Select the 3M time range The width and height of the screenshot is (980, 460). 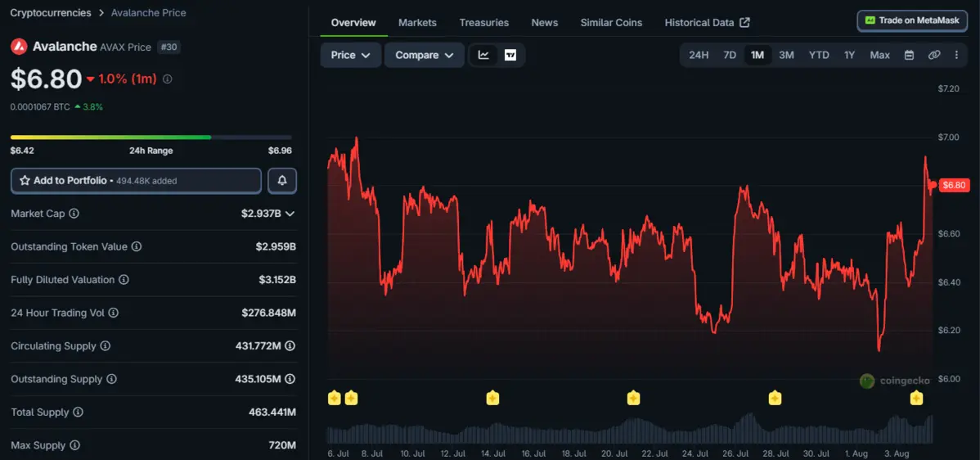coord(786,55)
